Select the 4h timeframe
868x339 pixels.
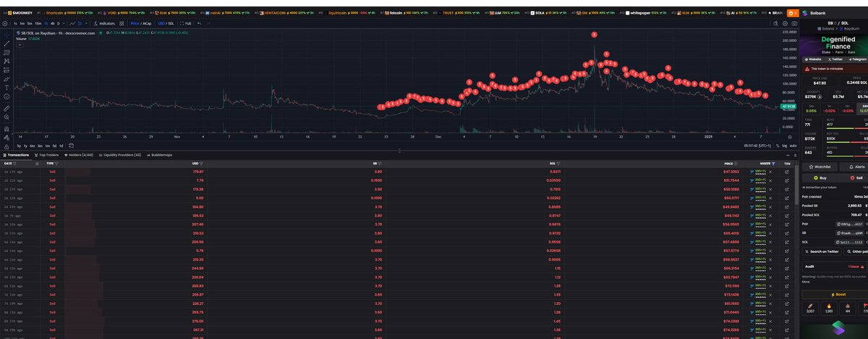pos(54,23)
